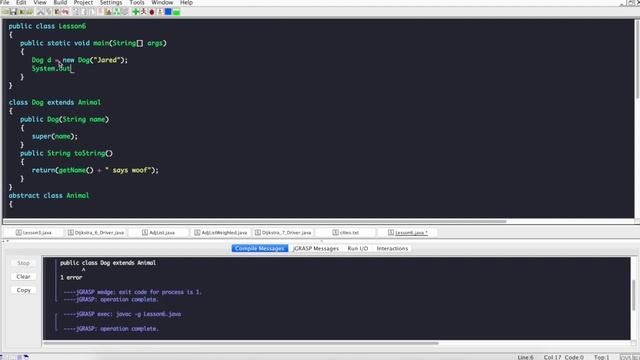Open the Edit menu
Image resolution: width=640 pixels, height=360 pixels.
click(21, 2)
